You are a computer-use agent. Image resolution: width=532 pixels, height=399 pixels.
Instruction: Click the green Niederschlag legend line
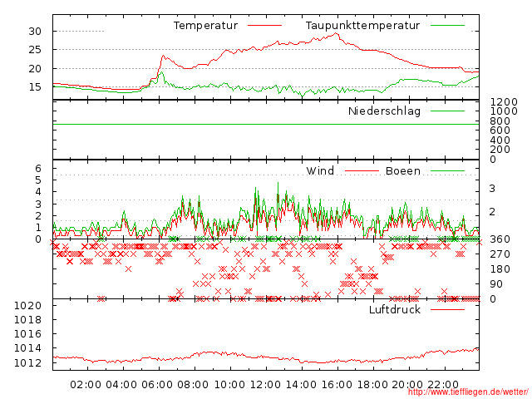447,111
